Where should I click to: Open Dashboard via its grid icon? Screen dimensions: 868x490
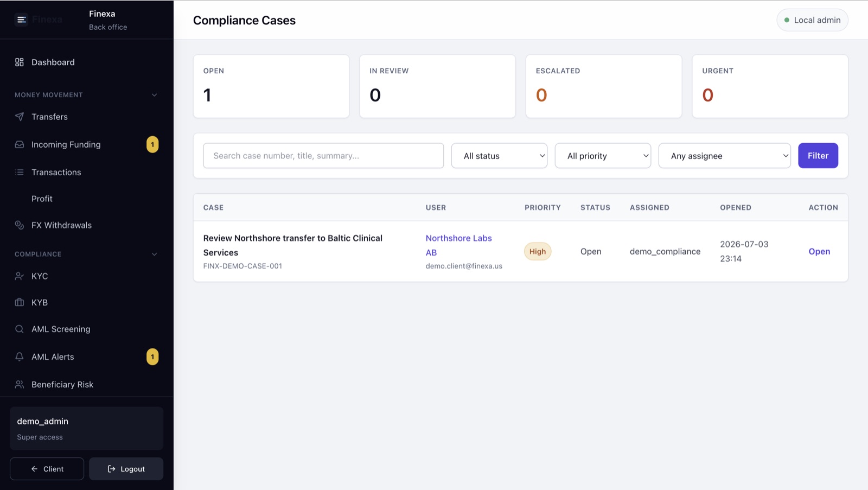click(20, 62)
